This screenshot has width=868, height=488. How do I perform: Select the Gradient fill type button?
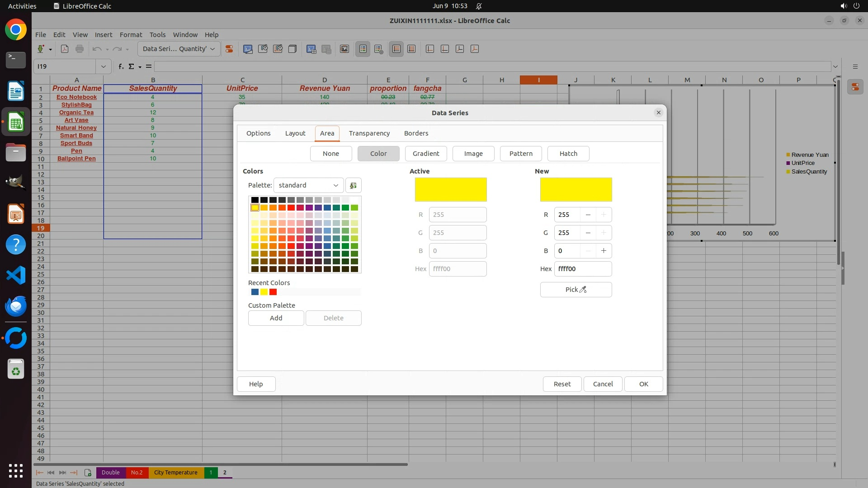[x=425, y=154]
